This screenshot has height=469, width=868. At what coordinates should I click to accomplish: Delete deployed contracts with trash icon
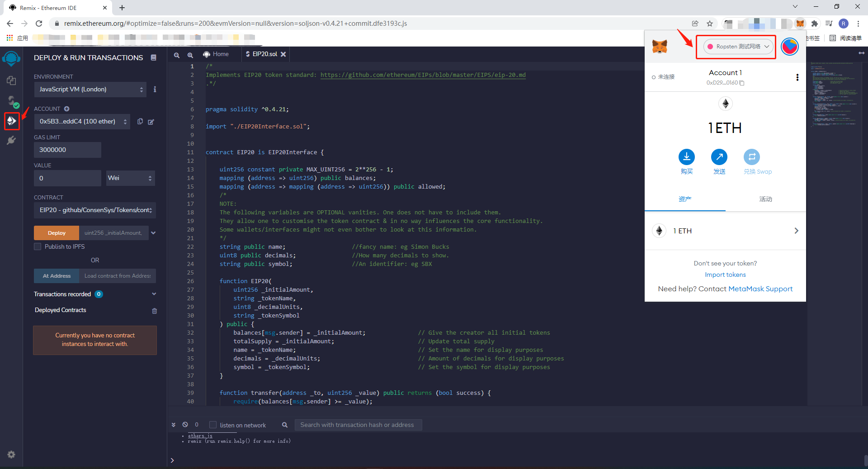coord(155,311)
